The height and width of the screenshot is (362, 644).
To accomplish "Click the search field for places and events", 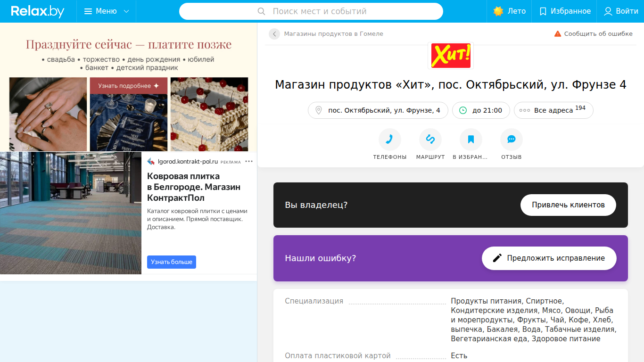I will point(311,11).
